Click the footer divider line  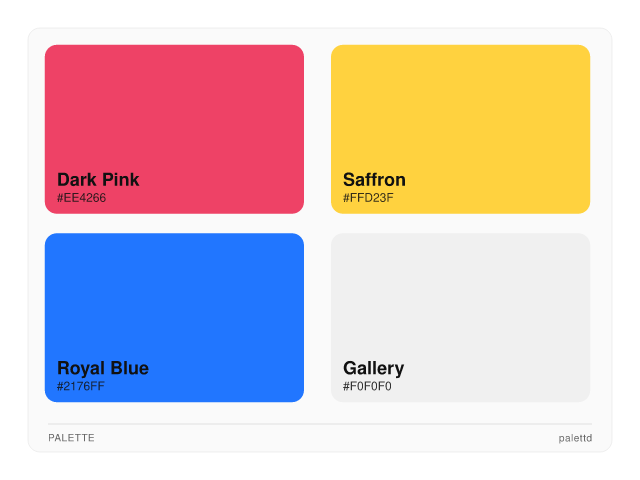tap(320, 424)
